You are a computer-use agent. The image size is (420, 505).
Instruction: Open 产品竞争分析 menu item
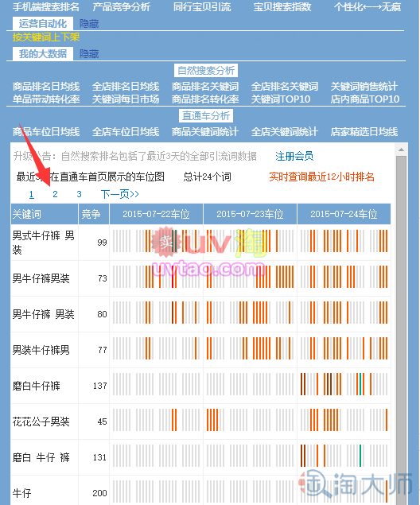[x=122, y=7]
